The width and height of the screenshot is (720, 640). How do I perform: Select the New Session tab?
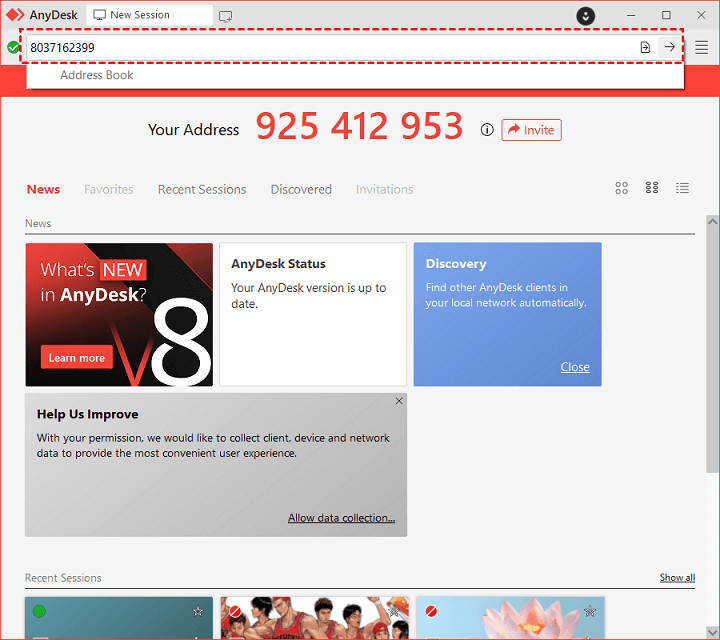(x=149, y=15)
